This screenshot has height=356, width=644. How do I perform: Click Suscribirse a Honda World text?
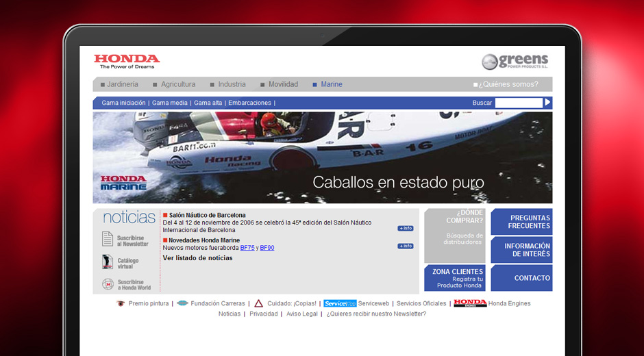coord(134,285)
